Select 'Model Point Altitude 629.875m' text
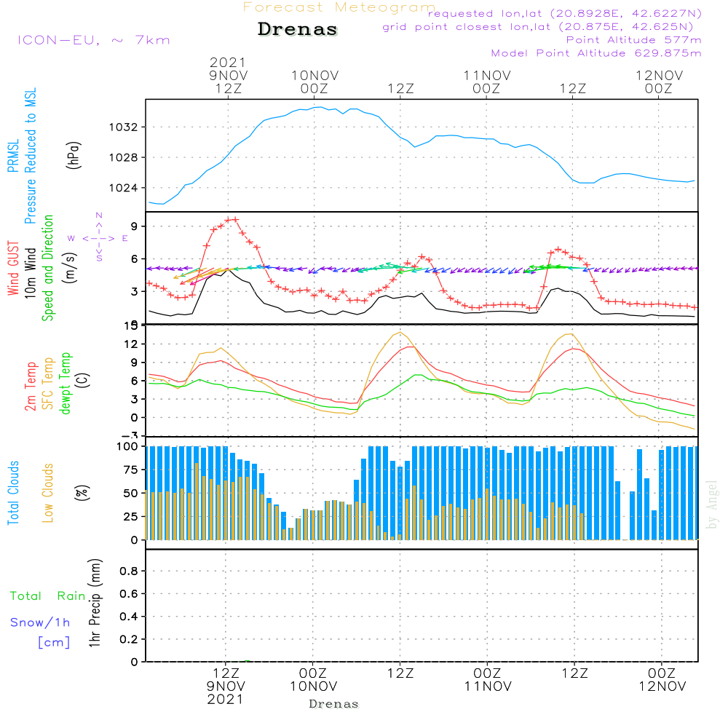Image resolution: width=728 pixels, height=728 pixels. tap(596, 53)
